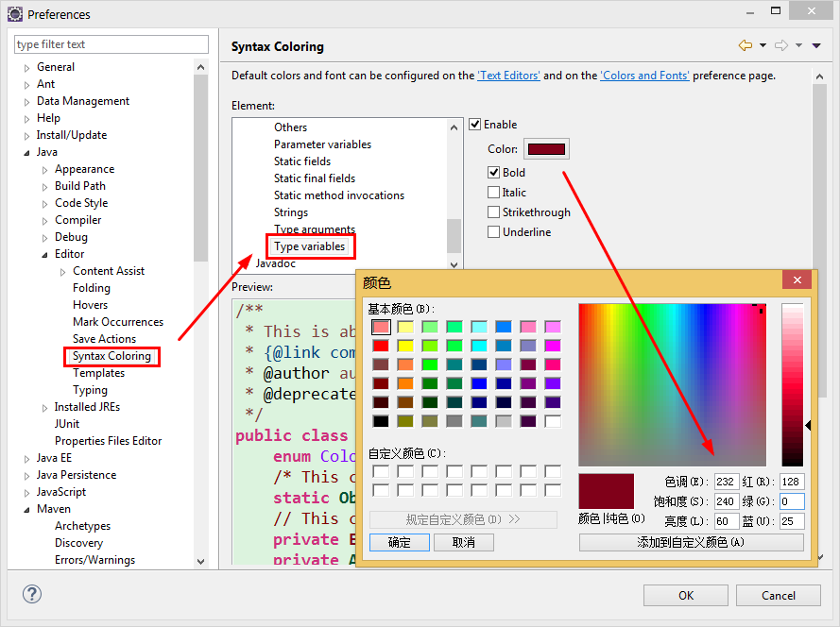Open the forward history dropdown arrow
Screen dimensions: 840x627
pos(798,45)
